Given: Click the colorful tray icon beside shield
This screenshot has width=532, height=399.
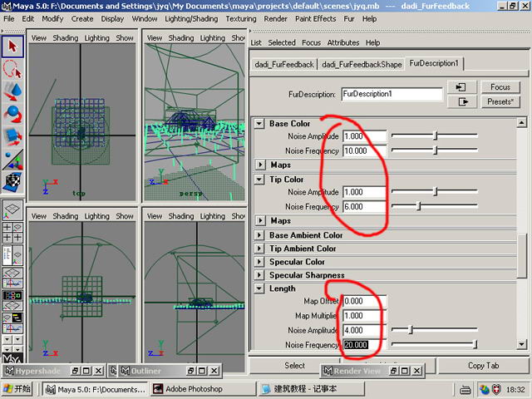Looking at the screenshot, I should tap(485, 389).
